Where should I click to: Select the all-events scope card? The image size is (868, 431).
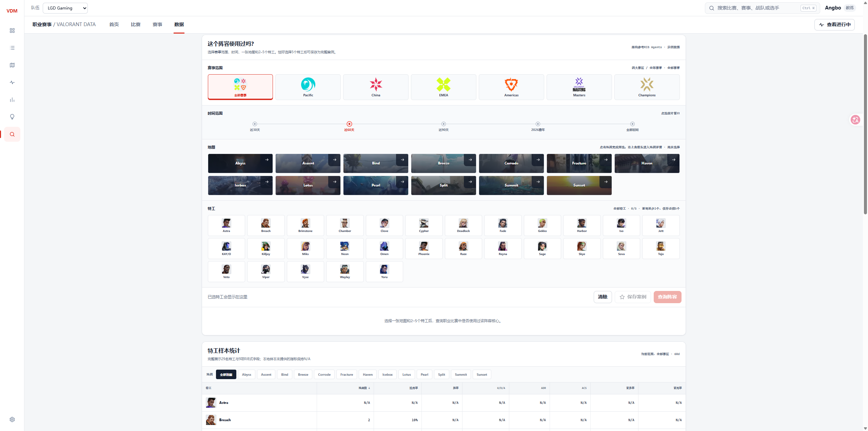(x=240, y=87)
